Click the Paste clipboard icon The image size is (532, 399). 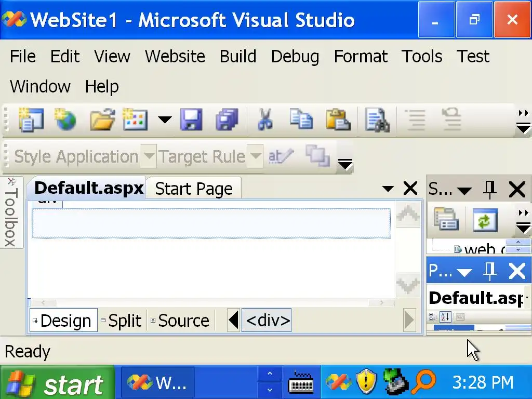tap(338, 119)
